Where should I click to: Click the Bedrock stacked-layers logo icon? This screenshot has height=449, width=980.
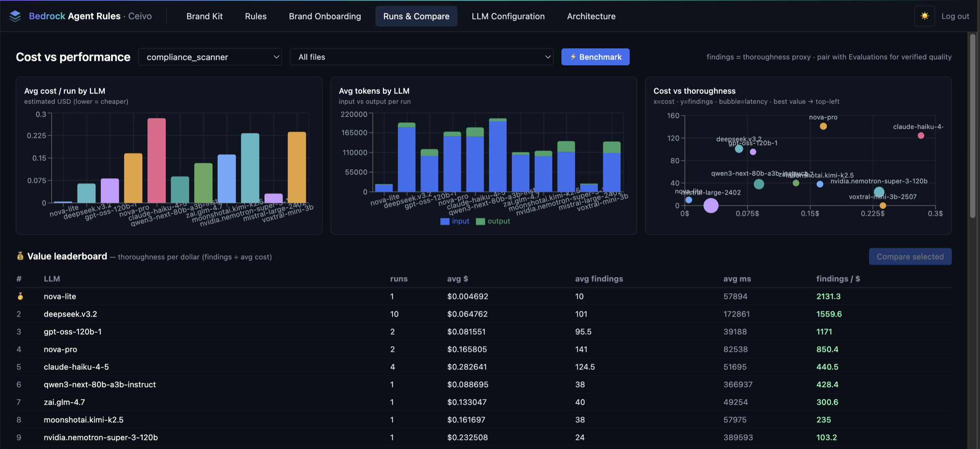(x=15, y=16)
